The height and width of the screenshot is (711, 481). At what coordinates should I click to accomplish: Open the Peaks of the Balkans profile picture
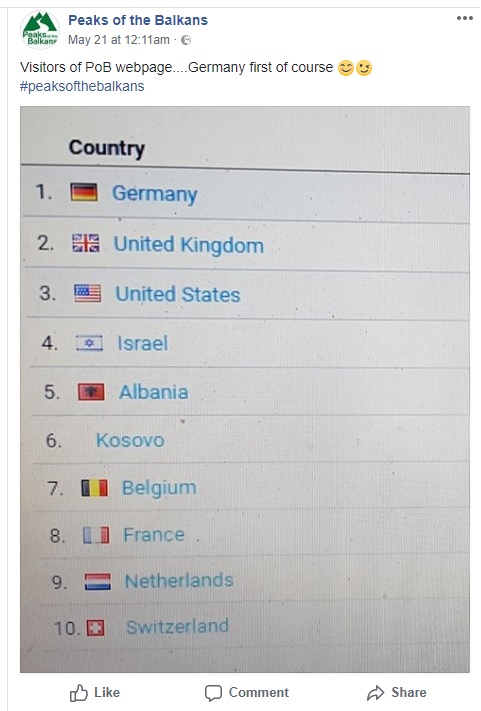pyautogui.click(x=40, y=30)
